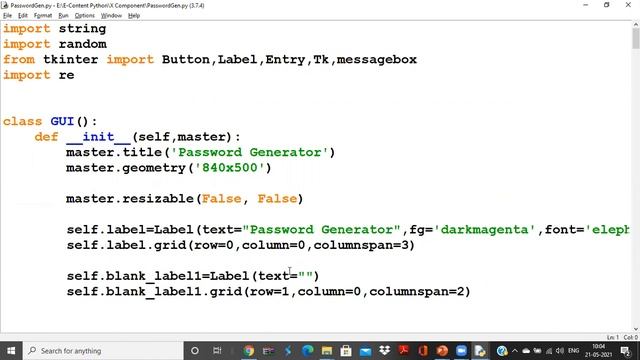Click the Windows Start button
Viewport: 640px width, 360px height.
pyautogui.click(x=11, y=351)
